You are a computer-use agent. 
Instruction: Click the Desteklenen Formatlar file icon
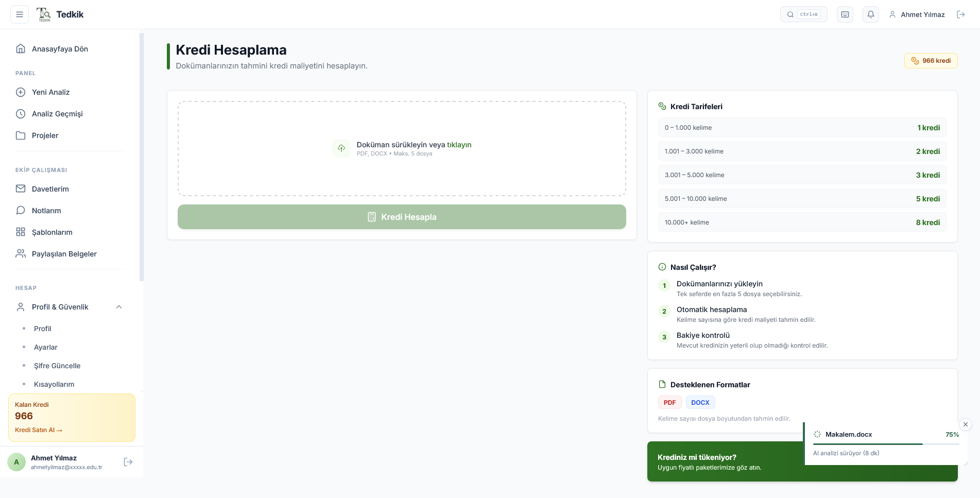(662, 385)
